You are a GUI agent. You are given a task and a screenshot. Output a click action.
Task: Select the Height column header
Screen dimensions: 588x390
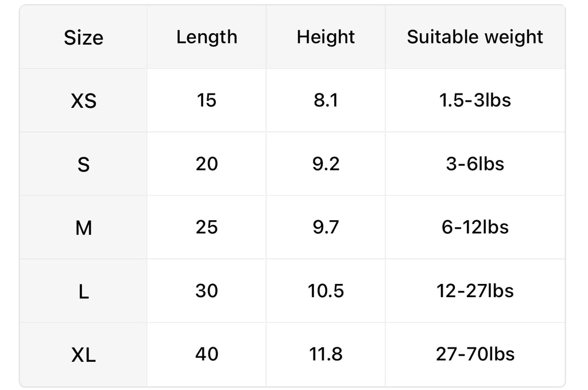tap(326, 37)
